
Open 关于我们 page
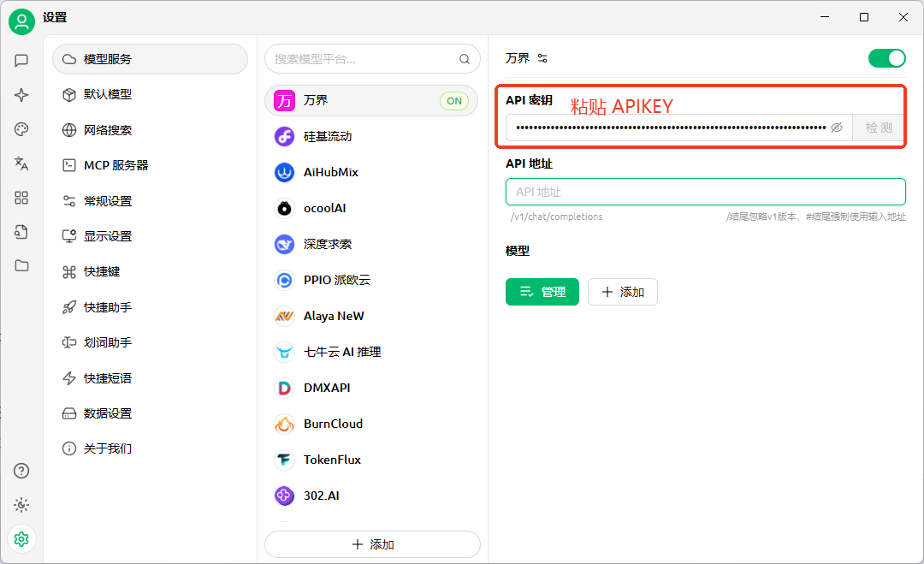click(151, 448)
